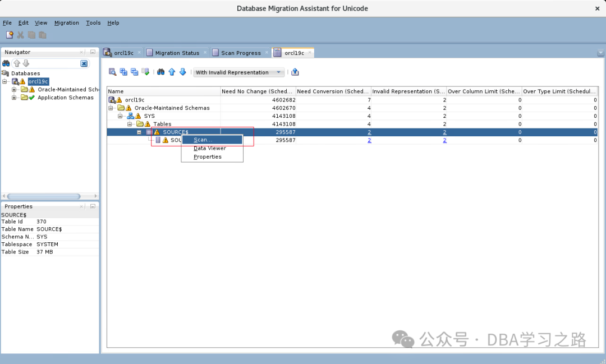Open the tab list dropdown at the tab bar's right end
Screen dimensions: 606x364
(600, 53)
